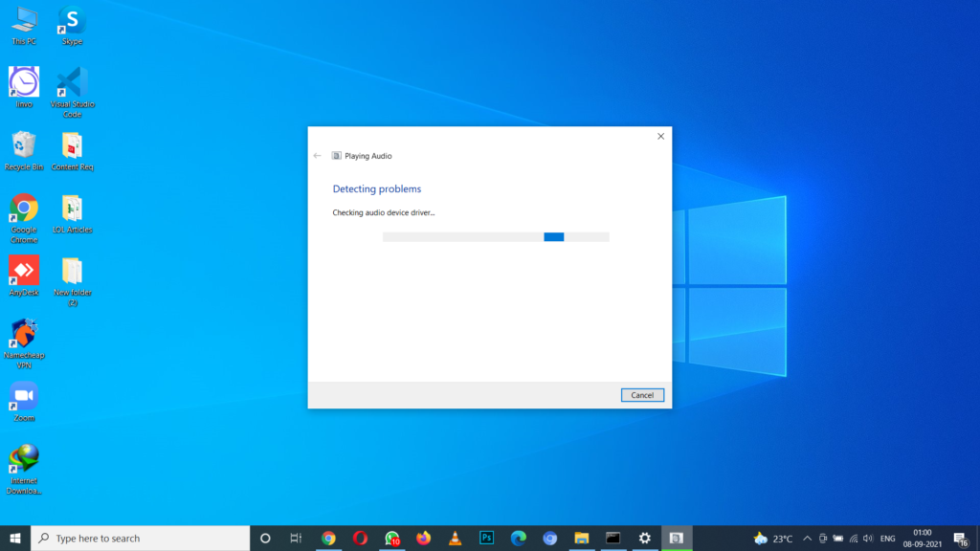Close the Playing Audio troubleshooter window
The width and height of the screenshot is (980, 551).
(x=660, y=137)
